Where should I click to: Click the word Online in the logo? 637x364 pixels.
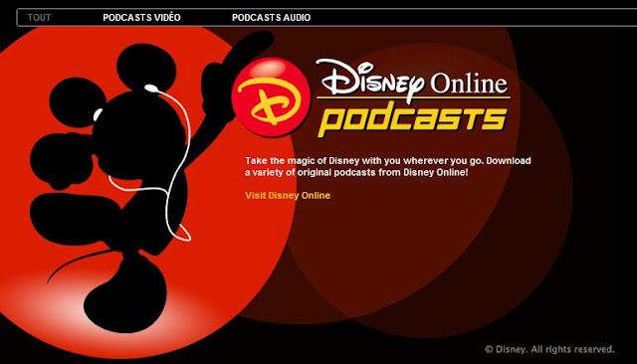pyautogui.click(x=469, y=83)
